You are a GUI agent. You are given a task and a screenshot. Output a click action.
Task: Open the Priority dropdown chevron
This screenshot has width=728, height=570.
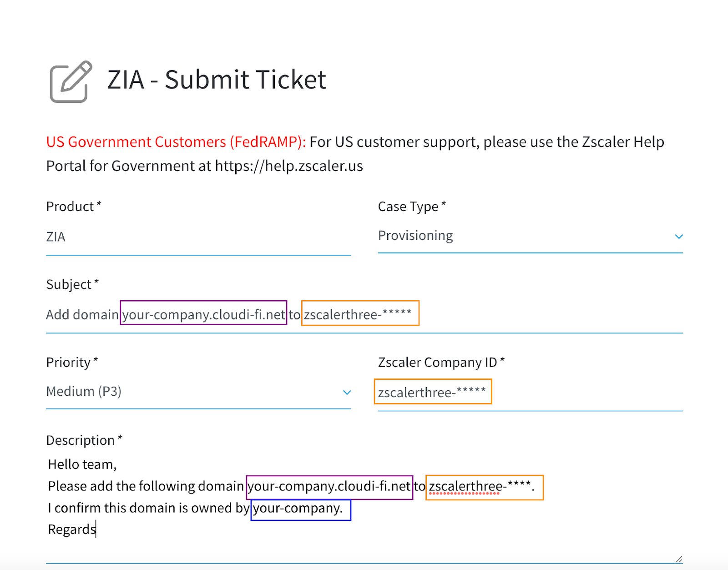347,392
